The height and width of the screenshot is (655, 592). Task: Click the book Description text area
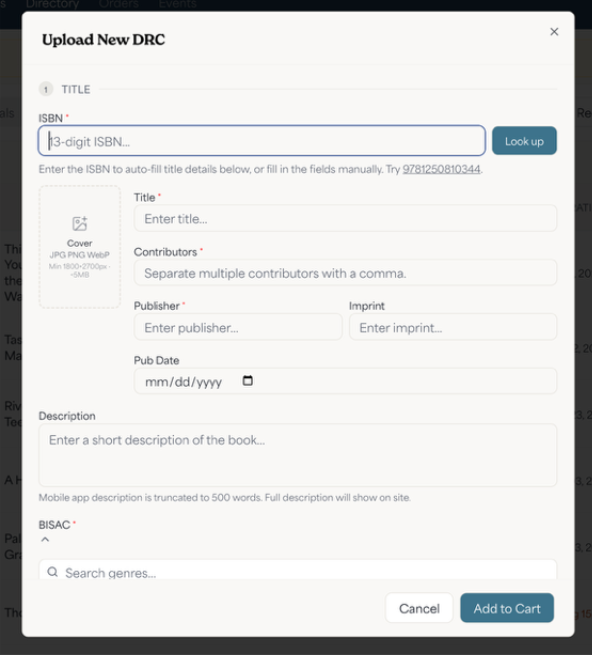297,455
